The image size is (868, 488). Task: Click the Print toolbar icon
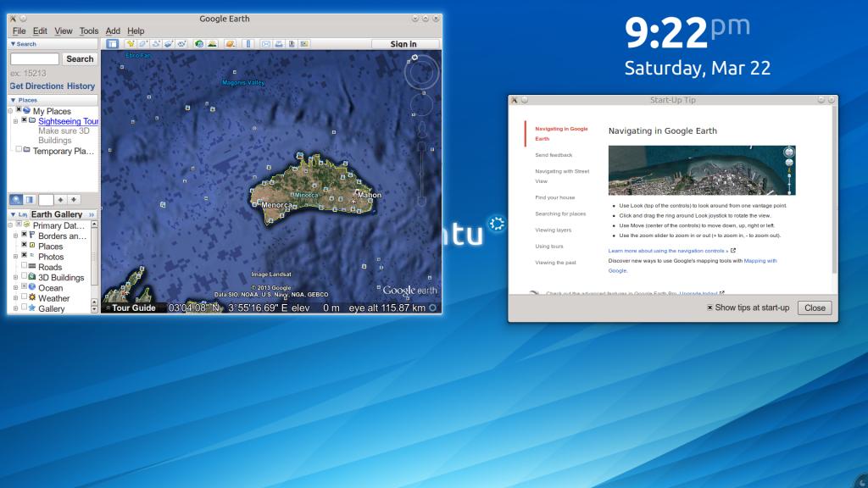click(x=279, y=44)
